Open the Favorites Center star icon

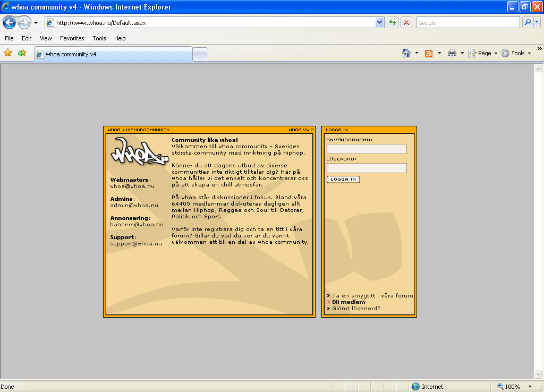pos(7,53)
